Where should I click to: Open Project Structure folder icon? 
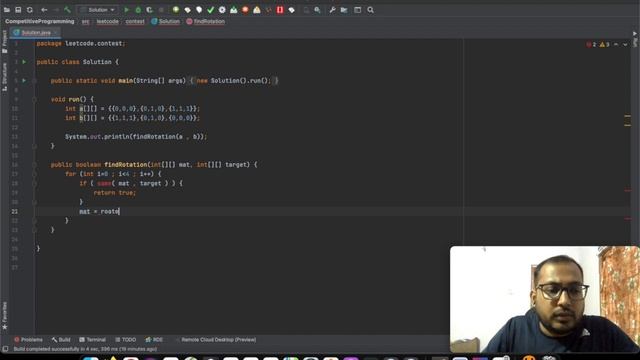pos(344,10)
